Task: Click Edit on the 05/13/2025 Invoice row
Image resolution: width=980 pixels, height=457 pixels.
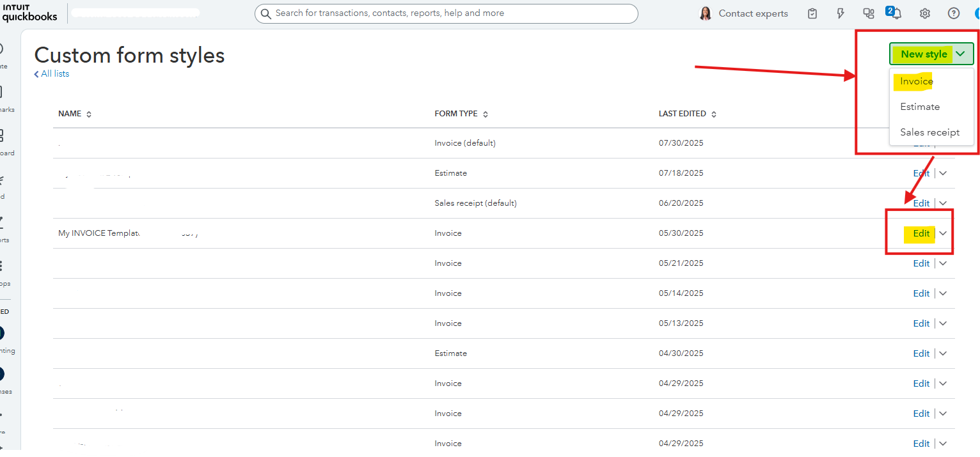Action: pos(921,323)
